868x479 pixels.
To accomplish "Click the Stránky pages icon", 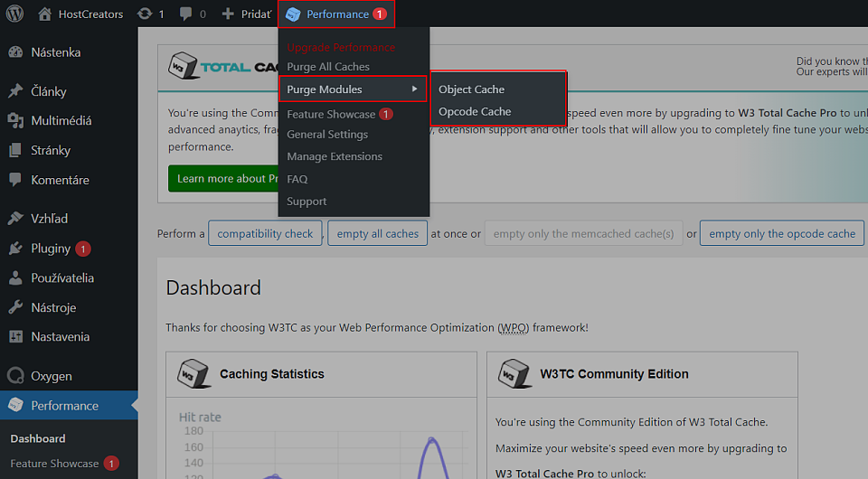I will 15,150.
